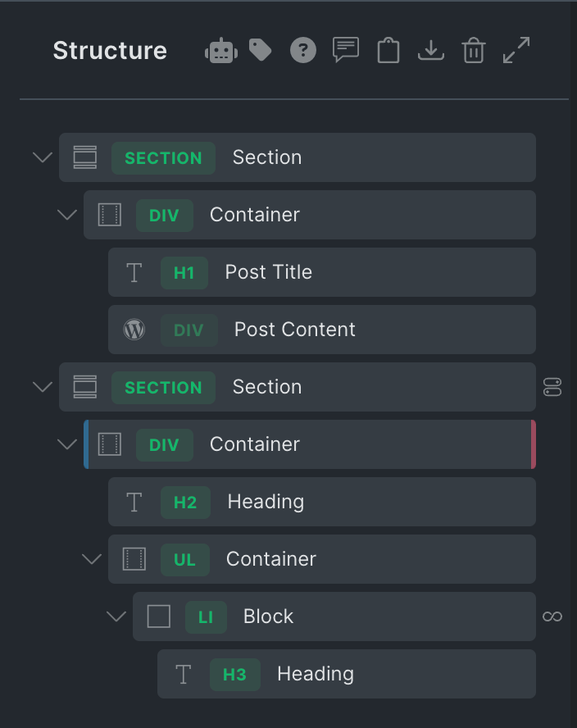Click the clipboard paste icon
Screen dimensions: 577x728
click(x=388, y=51)
